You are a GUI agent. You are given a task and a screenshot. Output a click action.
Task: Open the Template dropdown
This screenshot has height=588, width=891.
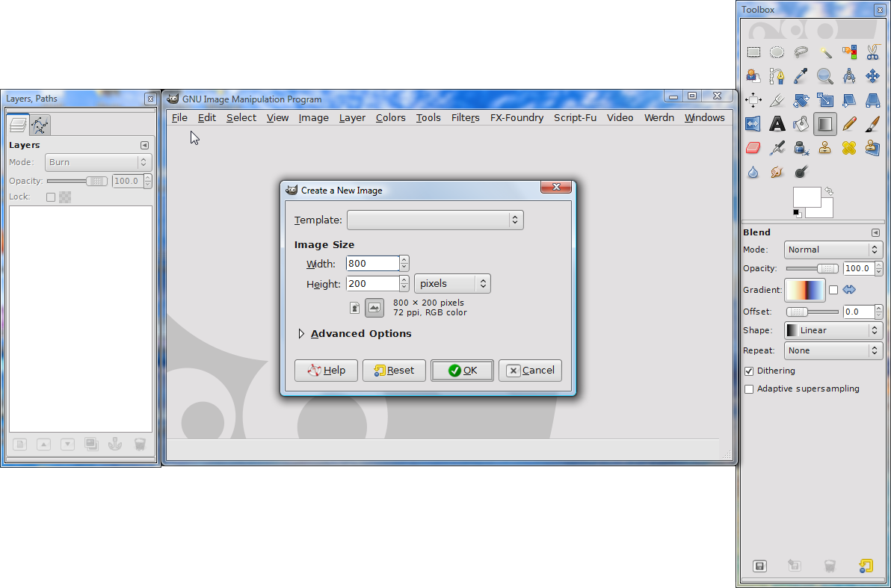point(435,220)
